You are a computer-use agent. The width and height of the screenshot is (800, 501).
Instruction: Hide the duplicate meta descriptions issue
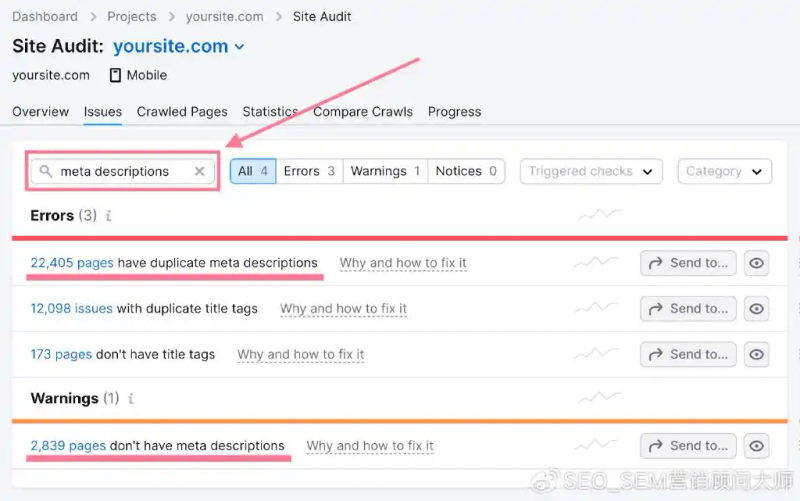click(x=757, y=263)
